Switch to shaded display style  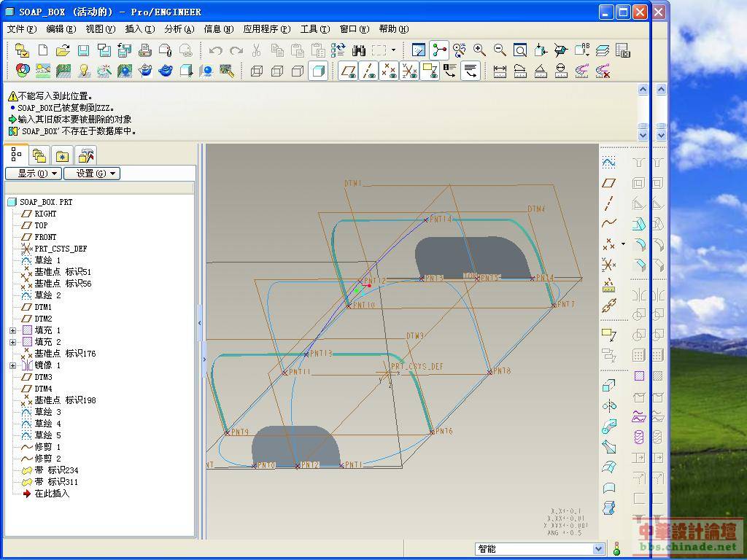tap(318, 71)
